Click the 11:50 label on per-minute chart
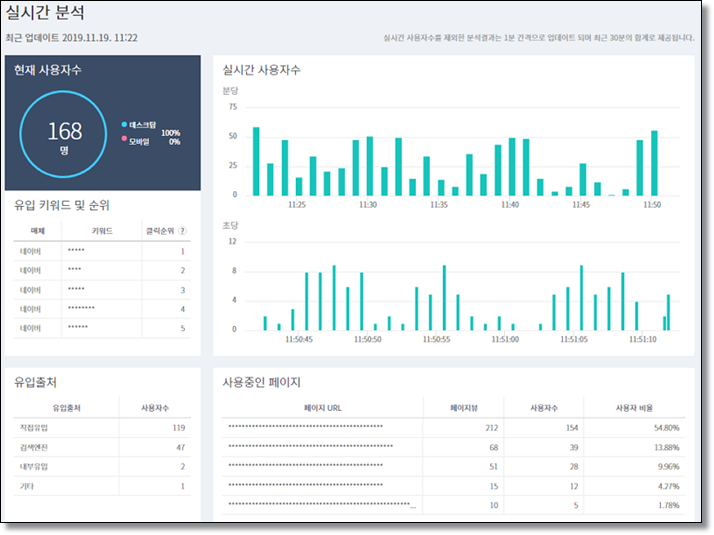The height and width of the screenshot is (535, 714). pos(652,205)
